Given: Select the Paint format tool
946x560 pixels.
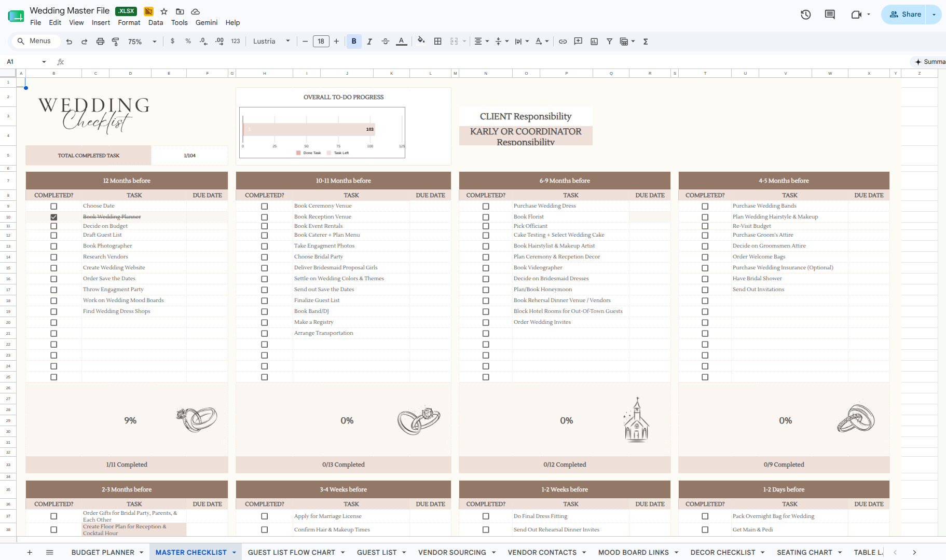Looking at the screenshot, I should point(115,42).
